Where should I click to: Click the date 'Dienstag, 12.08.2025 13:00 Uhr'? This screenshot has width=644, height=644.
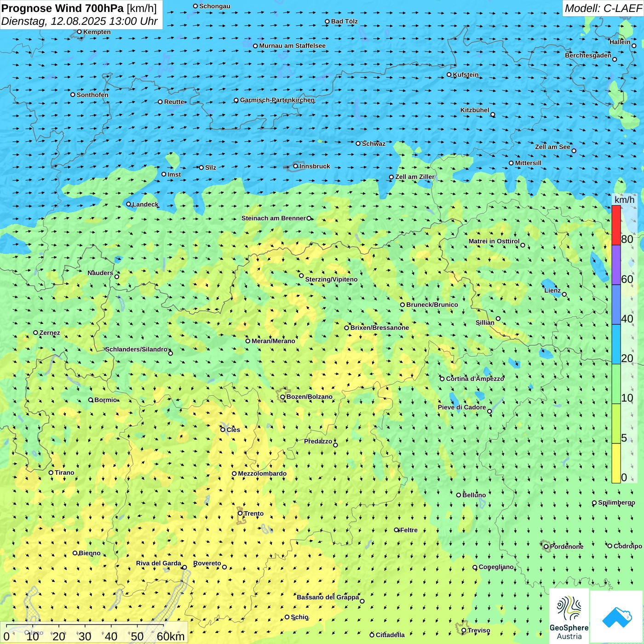(80, 21)
